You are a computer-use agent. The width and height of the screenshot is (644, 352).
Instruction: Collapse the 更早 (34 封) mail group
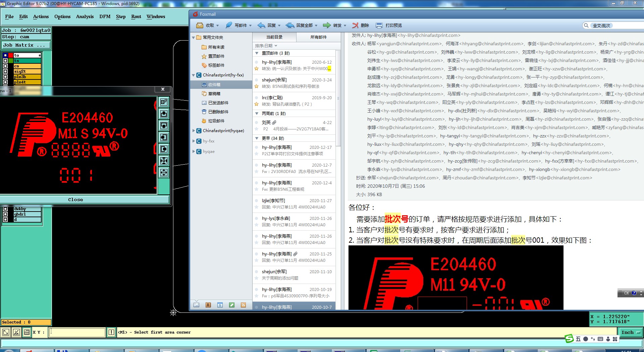pos(257,138)
